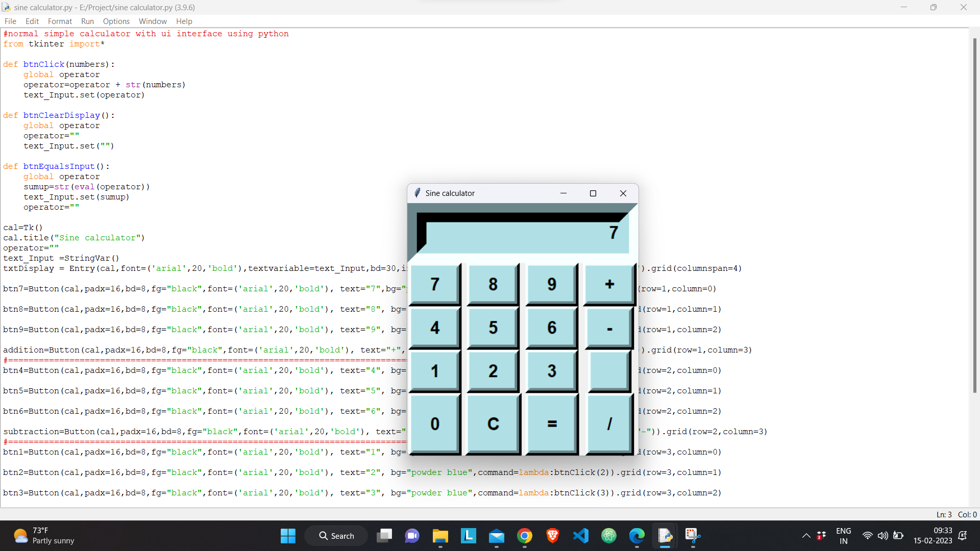Screen dimensions: 980x551
Task: Launch Brave browser from the taskbar
Action: (553, 536)
